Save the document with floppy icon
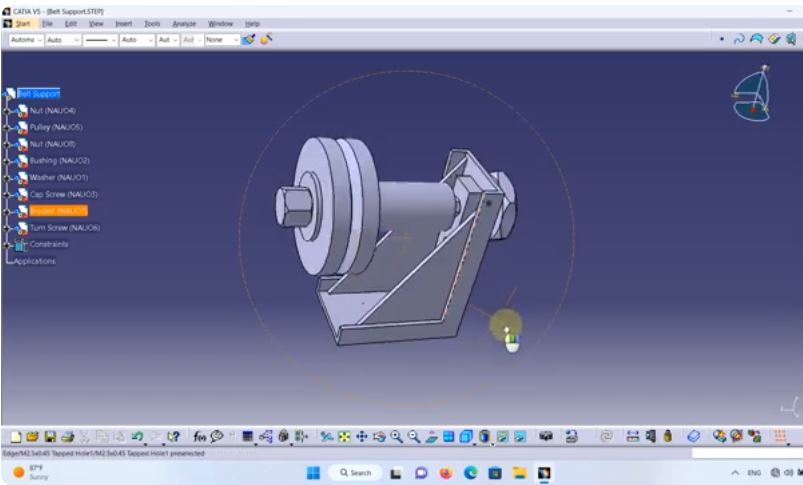Image resolution: width=803 pixels, height=485 pixels. (50, 436)
